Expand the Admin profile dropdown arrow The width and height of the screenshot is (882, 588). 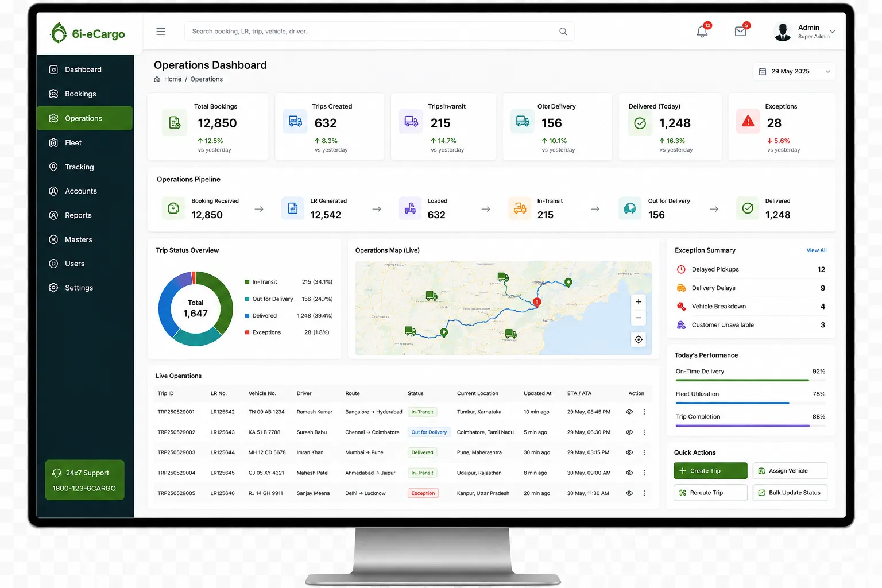pyautogui.click(x=833, y=32)
